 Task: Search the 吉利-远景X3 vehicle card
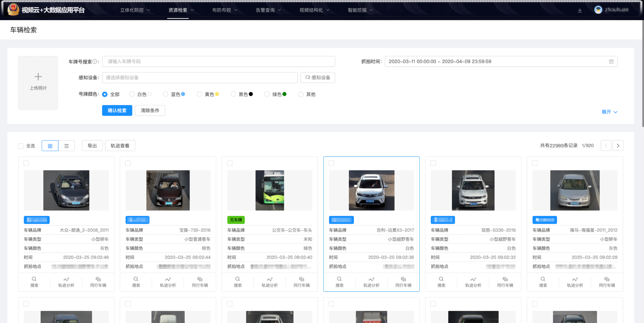point(339,282)
